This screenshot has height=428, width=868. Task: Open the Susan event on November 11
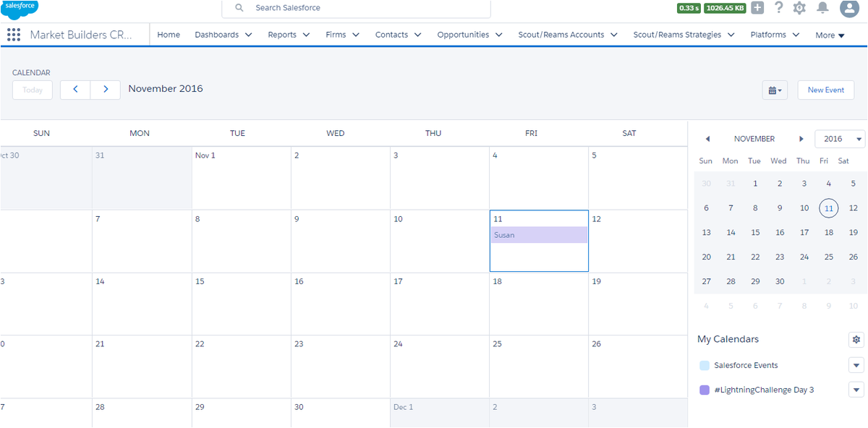(539, 235)
